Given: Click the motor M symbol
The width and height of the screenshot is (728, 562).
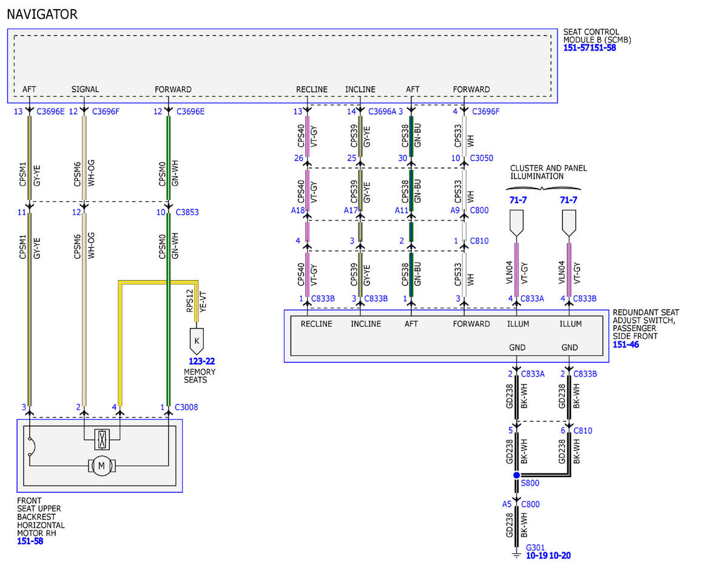Looking at the screenshot, I should coord(101,466).
